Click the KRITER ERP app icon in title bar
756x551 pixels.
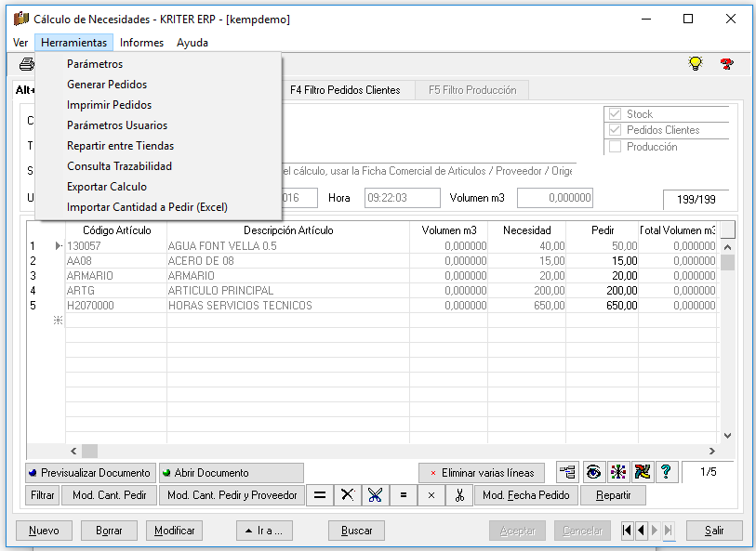[x=21, y=19]
